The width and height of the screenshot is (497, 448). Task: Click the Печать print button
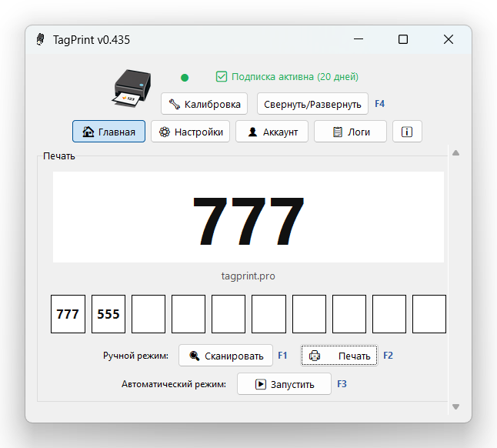pyautogui.click(x=339, y=356)
